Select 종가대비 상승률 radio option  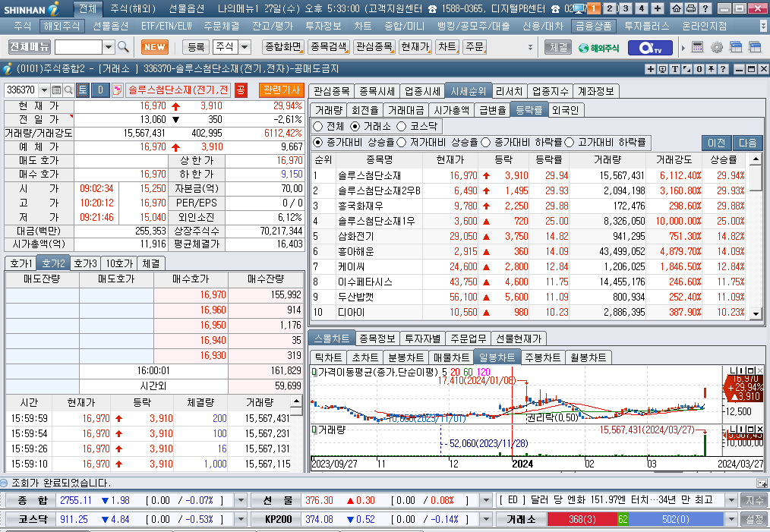[317, 143]
